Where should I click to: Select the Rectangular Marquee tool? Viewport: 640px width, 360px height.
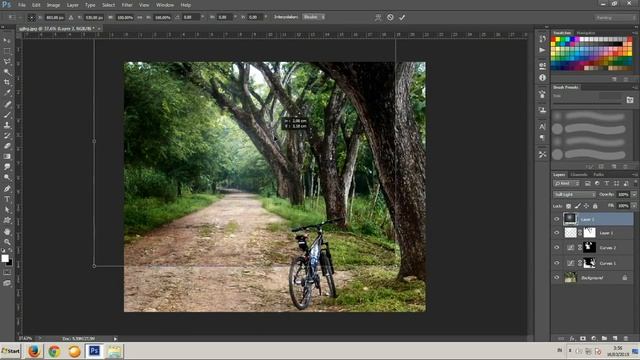pyautogui.click(x=7, y=51)
